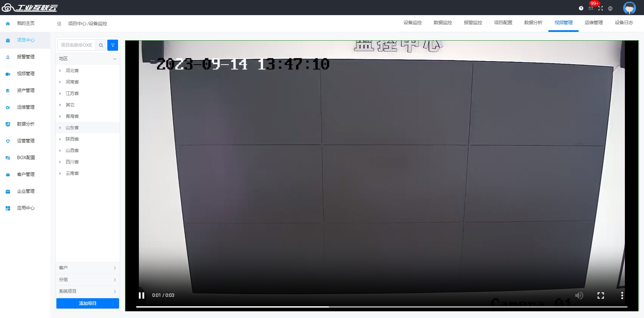Expand the 客户 section
This screenshot has width=644, height=318.
88,268
